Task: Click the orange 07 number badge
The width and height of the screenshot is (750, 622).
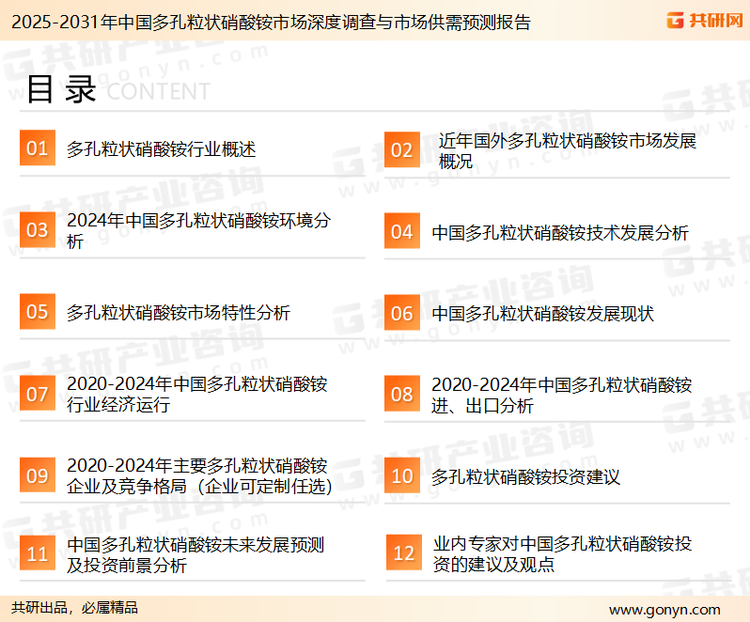Action: [37, 394]
